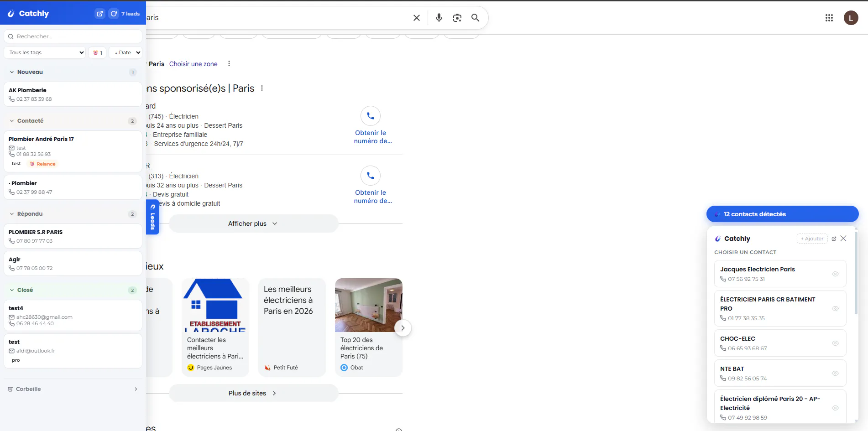Click the Corbeille trash icon
The image size is (868, 431).
pos(10,389)
